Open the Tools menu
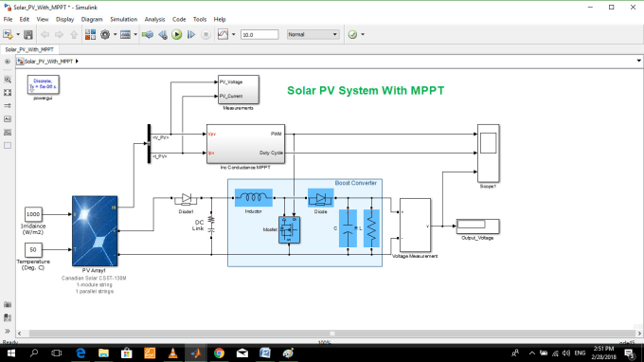The width and height of the screenshot is (644, 362). tap(200, 19)
